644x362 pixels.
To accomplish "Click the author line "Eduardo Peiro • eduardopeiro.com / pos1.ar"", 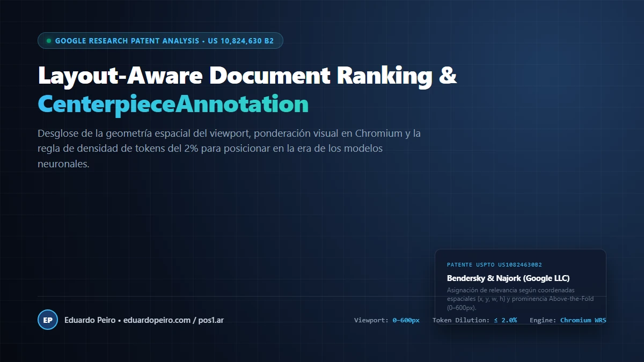I will point(144,320).
